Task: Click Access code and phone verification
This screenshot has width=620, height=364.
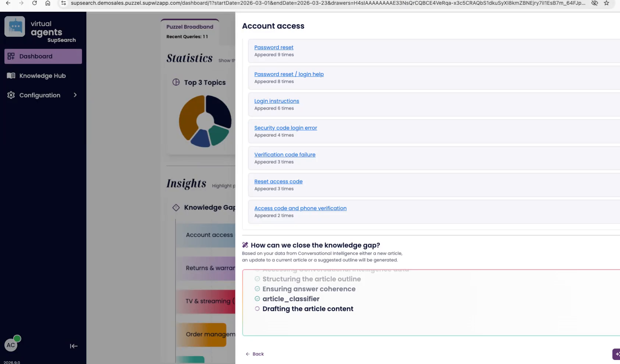Action: pos(300,208)
